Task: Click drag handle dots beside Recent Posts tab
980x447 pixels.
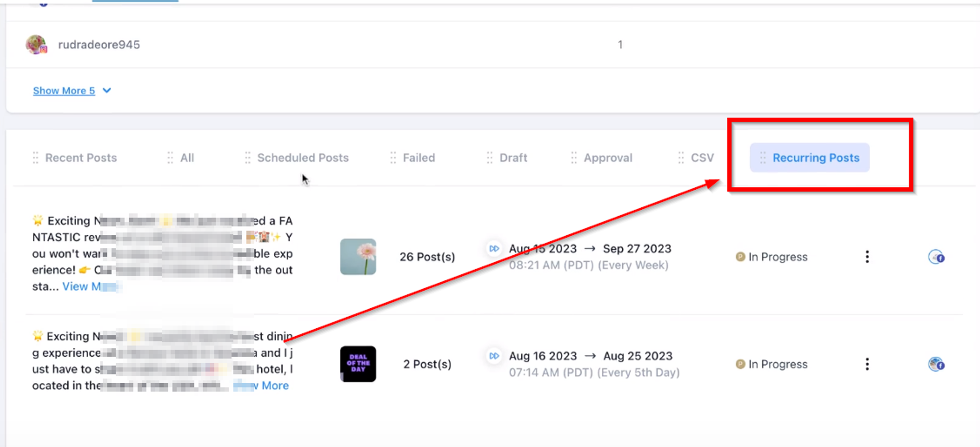Action: point(35,158)
